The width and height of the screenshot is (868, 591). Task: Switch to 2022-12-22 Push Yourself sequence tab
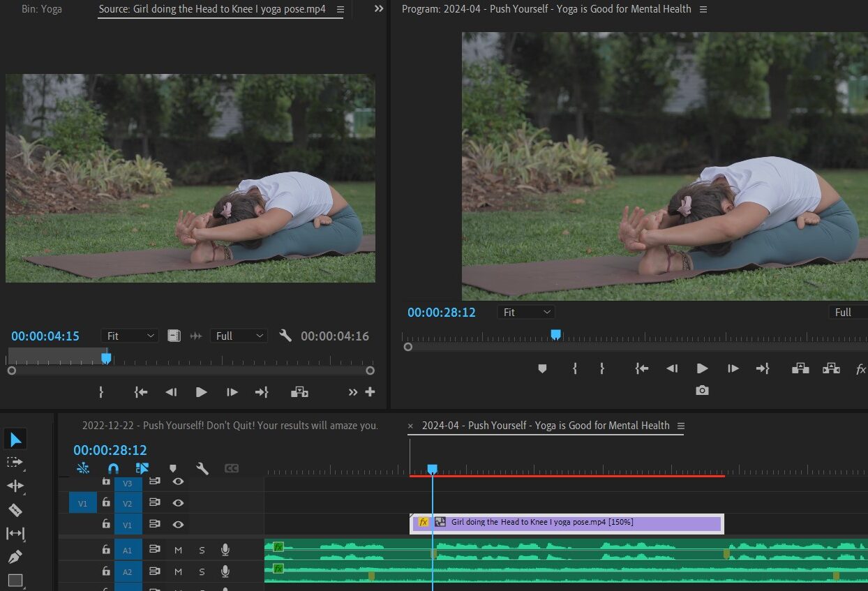pyautogui.click(x=230, y=426)
